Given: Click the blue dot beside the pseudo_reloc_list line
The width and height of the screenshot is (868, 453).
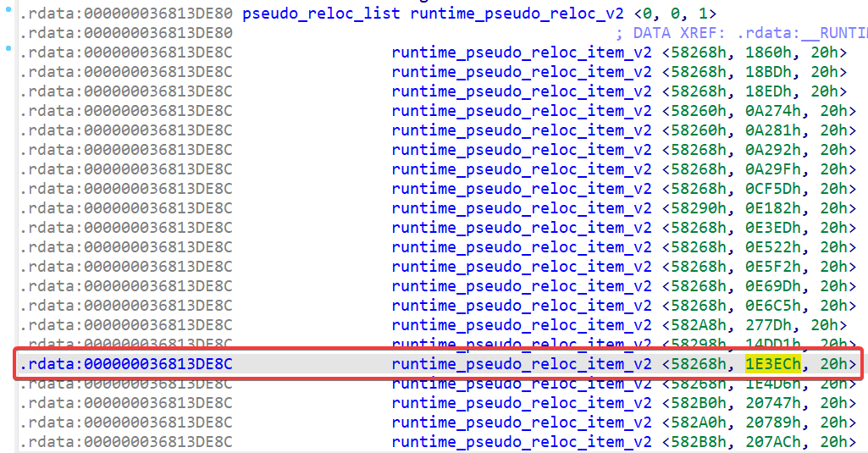Looking at the screenshot, I should [8, 9].
